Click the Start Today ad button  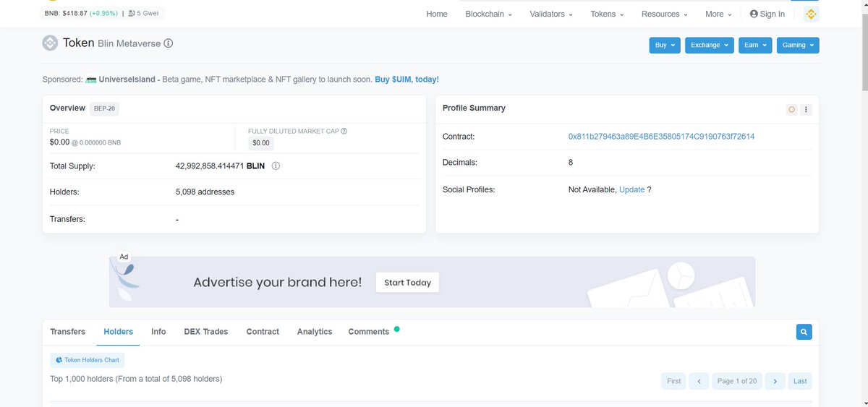(407, 283)
